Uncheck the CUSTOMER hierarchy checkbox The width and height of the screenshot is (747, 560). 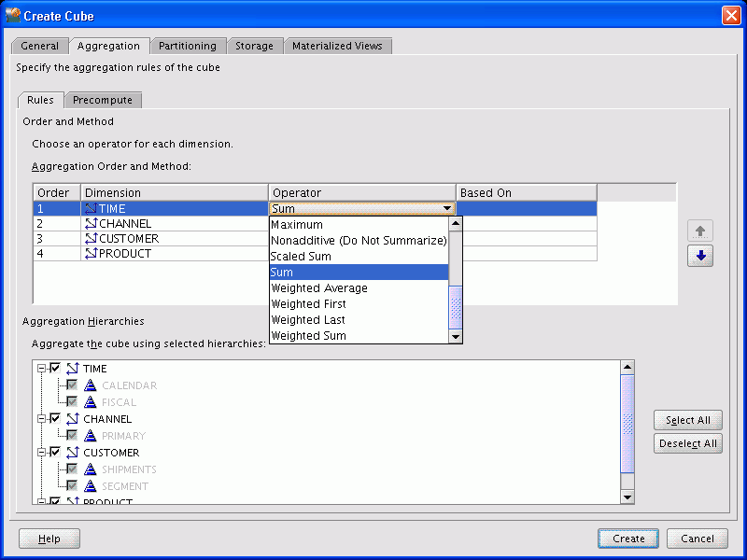54,452
